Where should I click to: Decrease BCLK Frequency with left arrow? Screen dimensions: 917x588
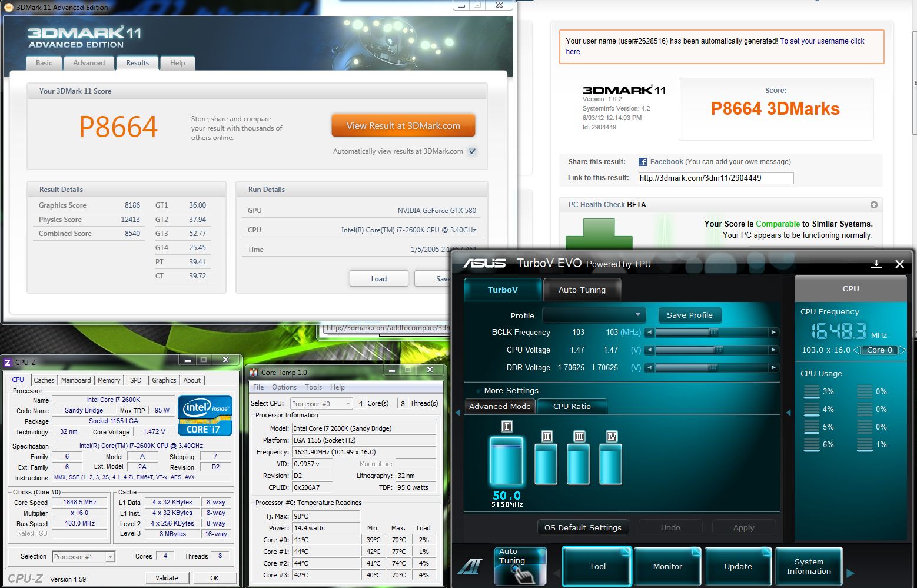click(x=649, y=333)
